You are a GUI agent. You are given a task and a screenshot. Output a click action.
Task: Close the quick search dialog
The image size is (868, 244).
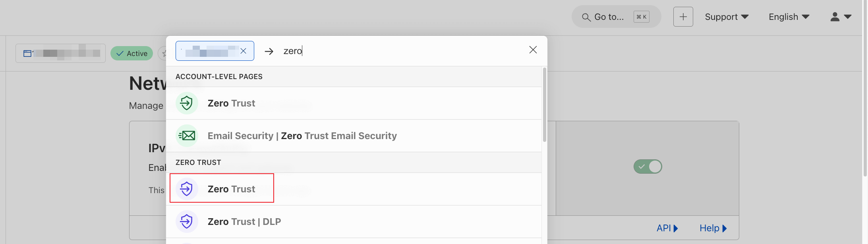point(533,50)
